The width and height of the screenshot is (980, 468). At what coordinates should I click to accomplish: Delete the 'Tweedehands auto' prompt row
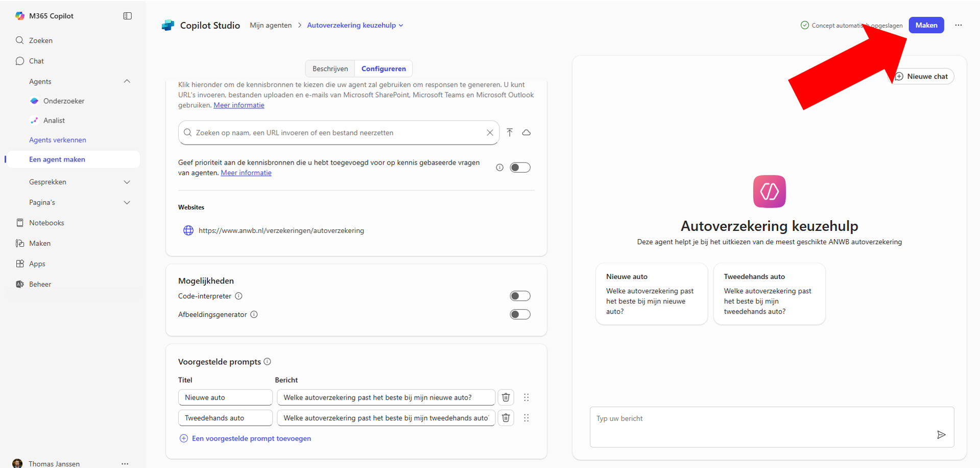506,418
